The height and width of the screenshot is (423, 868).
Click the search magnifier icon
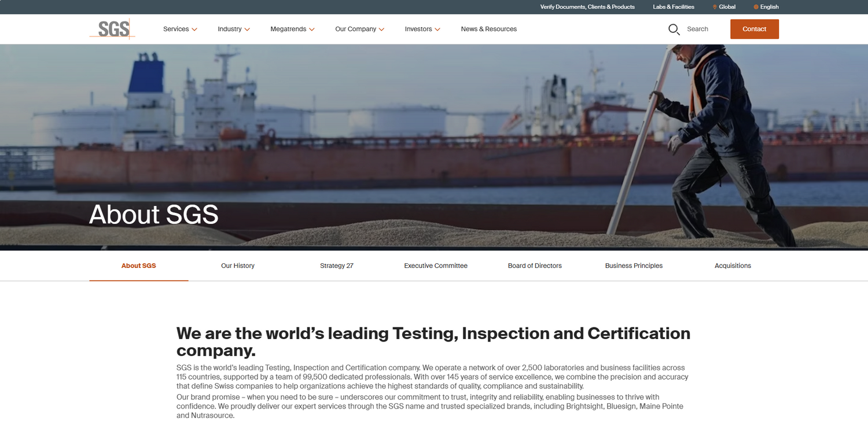674,30
